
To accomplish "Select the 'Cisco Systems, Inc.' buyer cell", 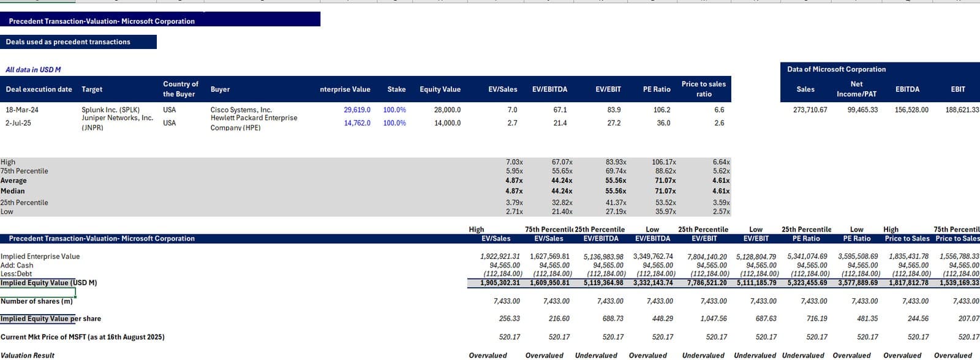I will tap(241, 110).
